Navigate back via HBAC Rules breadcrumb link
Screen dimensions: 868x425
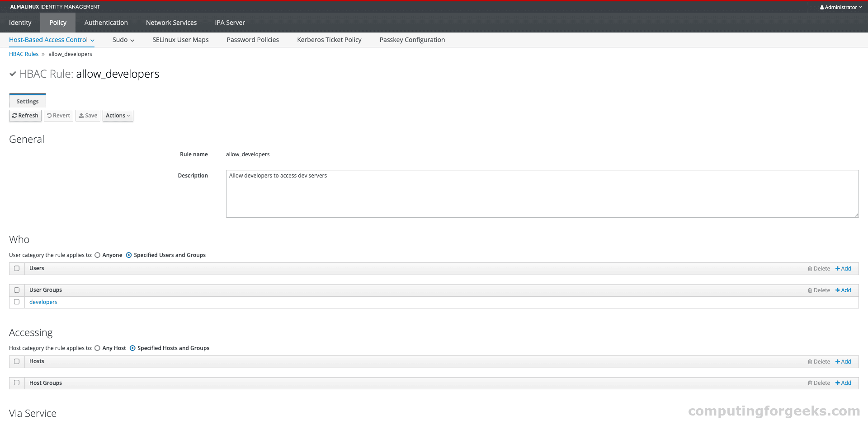24,54
